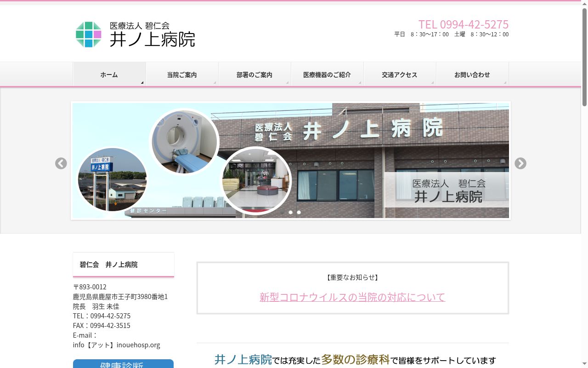The height and width of the screenshot is (368, 588).
Task: Click the 多数の診療科 headline text
Action: click(356, 359)
